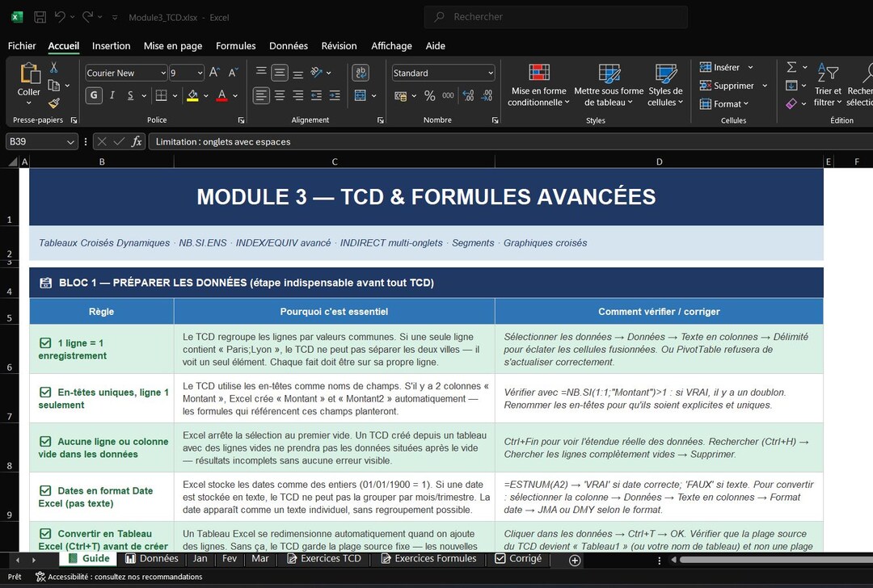Open Accessibilité recommendations in status bar
This screenshot has width=873, height=588.
pyautogui.click(x=119, y=577)
